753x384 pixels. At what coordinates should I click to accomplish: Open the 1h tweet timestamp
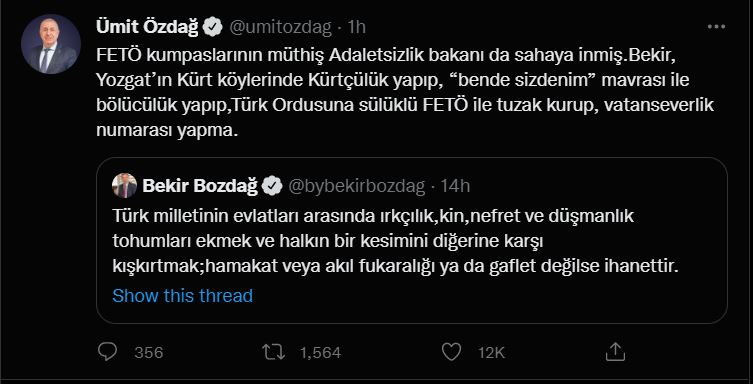click(x=355, y=28)
